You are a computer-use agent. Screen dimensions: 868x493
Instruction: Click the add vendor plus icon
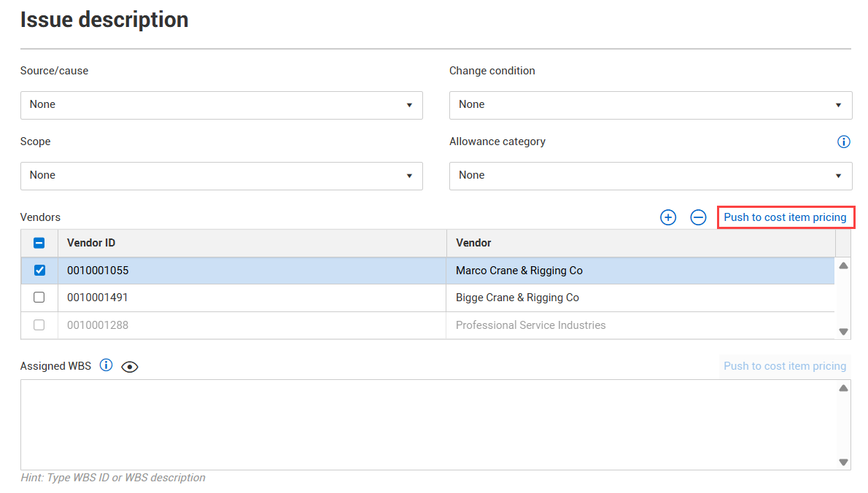[x=668, y=217]
